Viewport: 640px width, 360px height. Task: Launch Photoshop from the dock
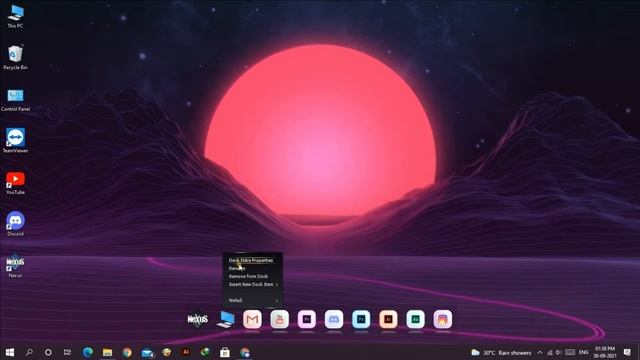(x=361, y=319)
